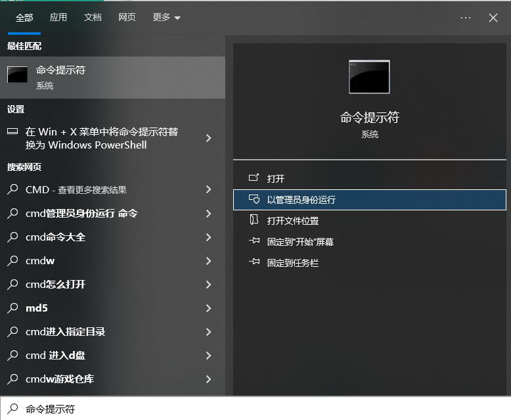The image size is (511, 420).
Task: Click 打开 in the action list
Action: [370, 178]
